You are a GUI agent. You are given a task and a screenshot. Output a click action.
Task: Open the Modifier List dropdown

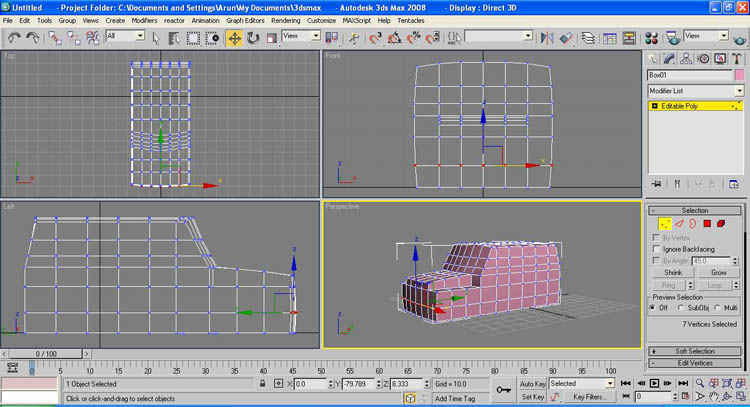695,91
